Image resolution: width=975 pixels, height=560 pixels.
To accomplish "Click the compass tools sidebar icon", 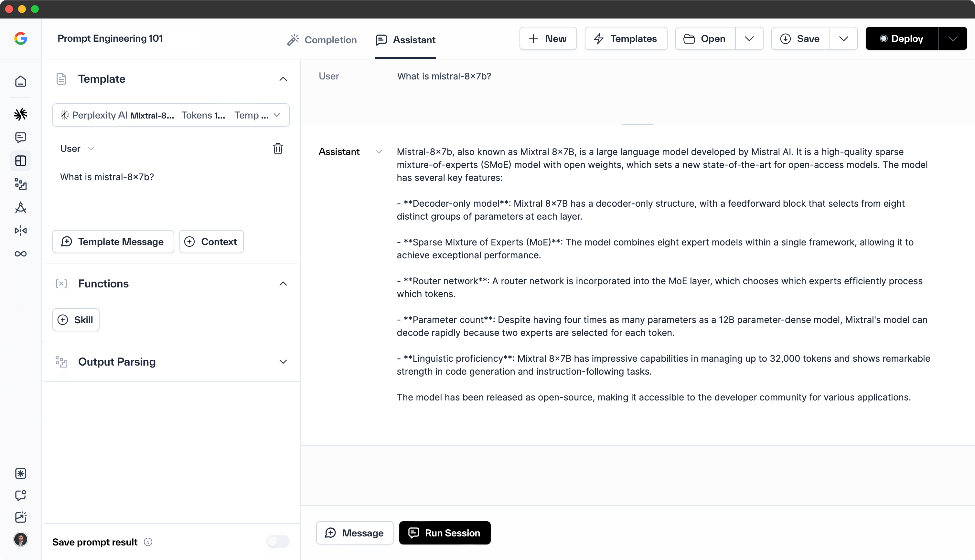I will (21, 208).
